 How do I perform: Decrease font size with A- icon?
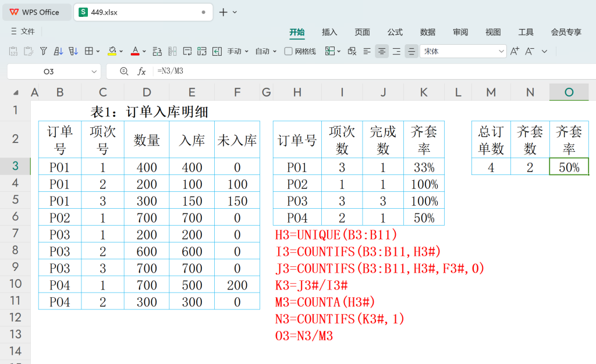[530, 51]
